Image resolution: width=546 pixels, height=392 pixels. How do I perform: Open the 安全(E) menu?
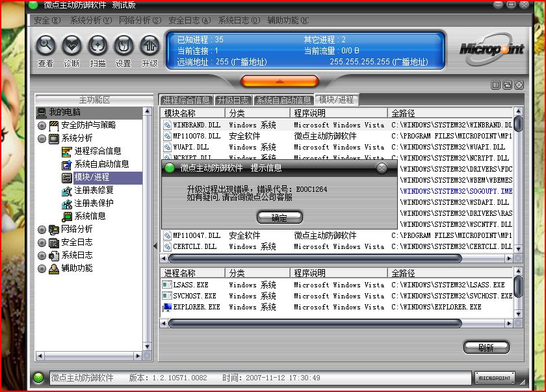(47, 21)
